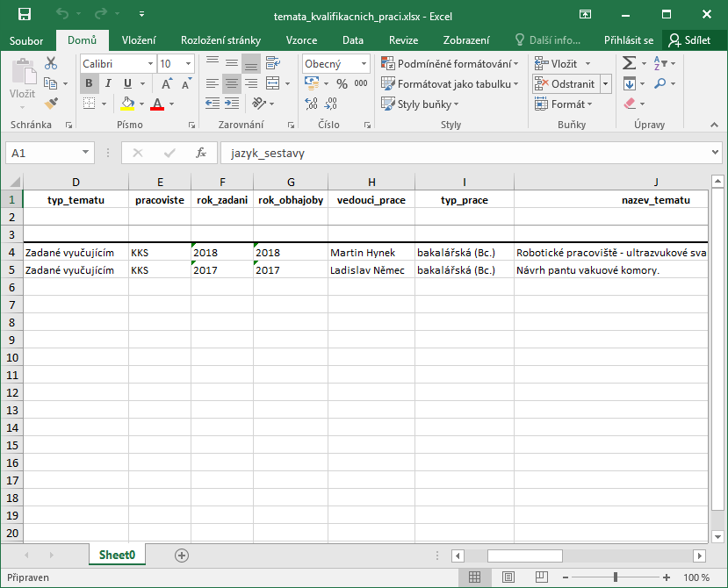The height and width of the screenshot is (588, 728).
Task: Increase font size with the larger A icon
Action: tap(167, 83)
